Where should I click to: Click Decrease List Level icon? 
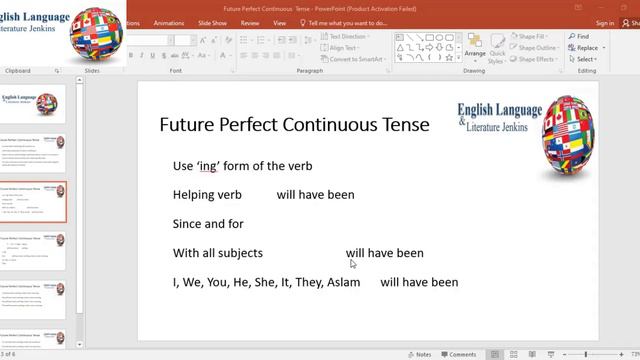[281, 40]
